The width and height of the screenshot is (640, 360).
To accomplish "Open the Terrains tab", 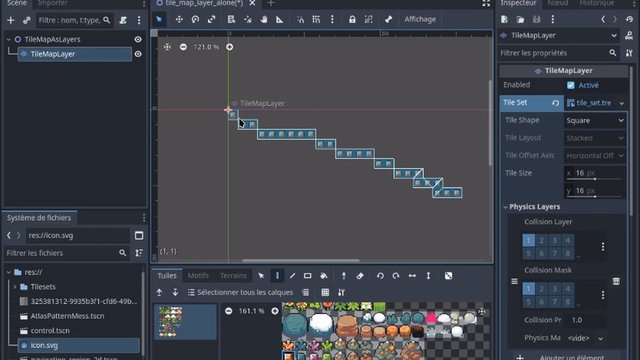I will click(233, 276).
